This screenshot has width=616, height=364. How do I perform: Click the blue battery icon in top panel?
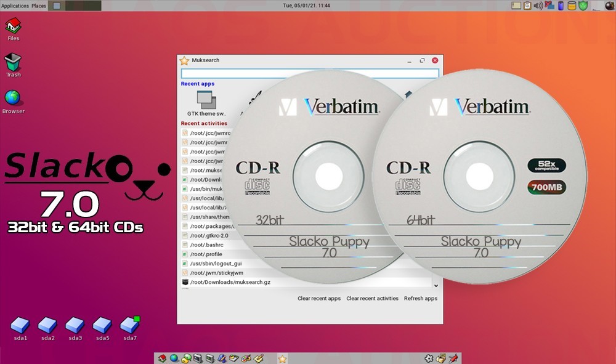[x=561, y=6]
